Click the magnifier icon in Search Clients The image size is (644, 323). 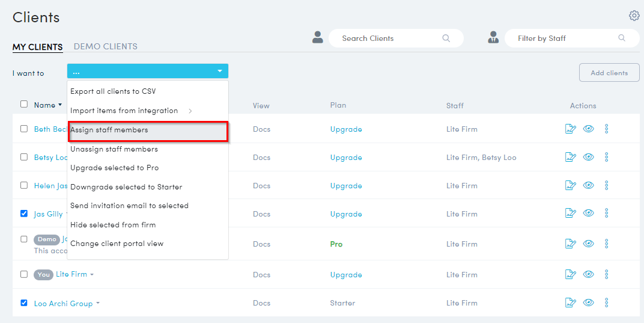pyautogui.click(x=446, y=38)
